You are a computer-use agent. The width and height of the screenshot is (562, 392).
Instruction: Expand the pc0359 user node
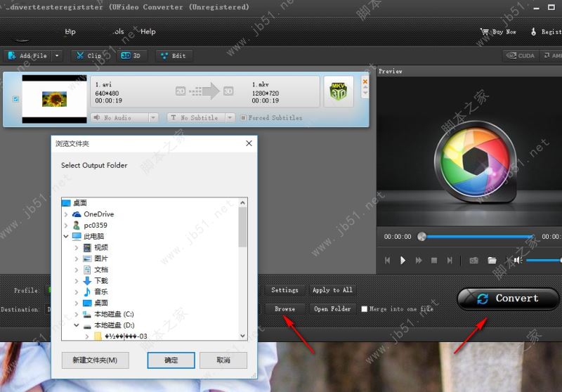[x=66, y=226]
